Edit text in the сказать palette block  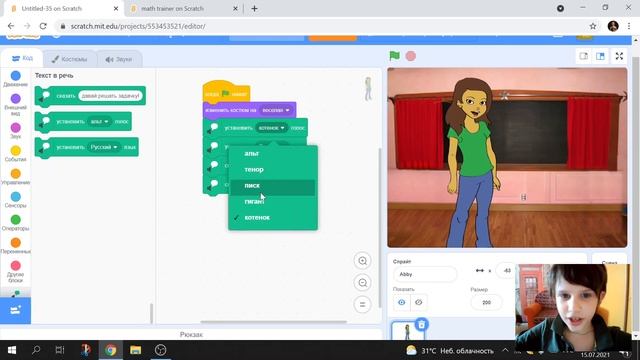click(110, 96)
